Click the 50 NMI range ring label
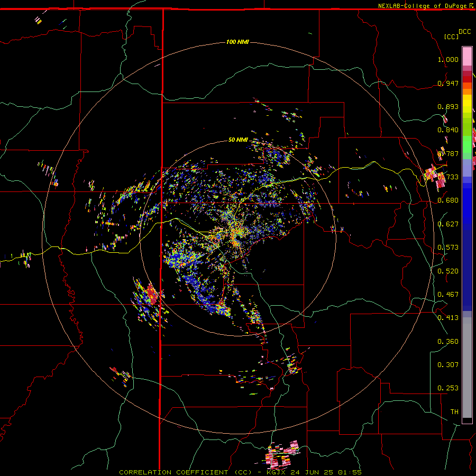 [x=239, y=140]
